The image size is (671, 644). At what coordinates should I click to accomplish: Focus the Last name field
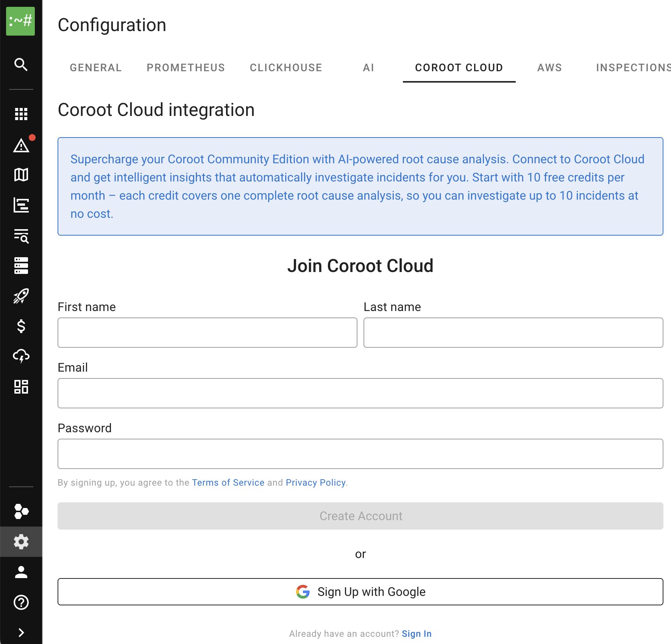513,333
